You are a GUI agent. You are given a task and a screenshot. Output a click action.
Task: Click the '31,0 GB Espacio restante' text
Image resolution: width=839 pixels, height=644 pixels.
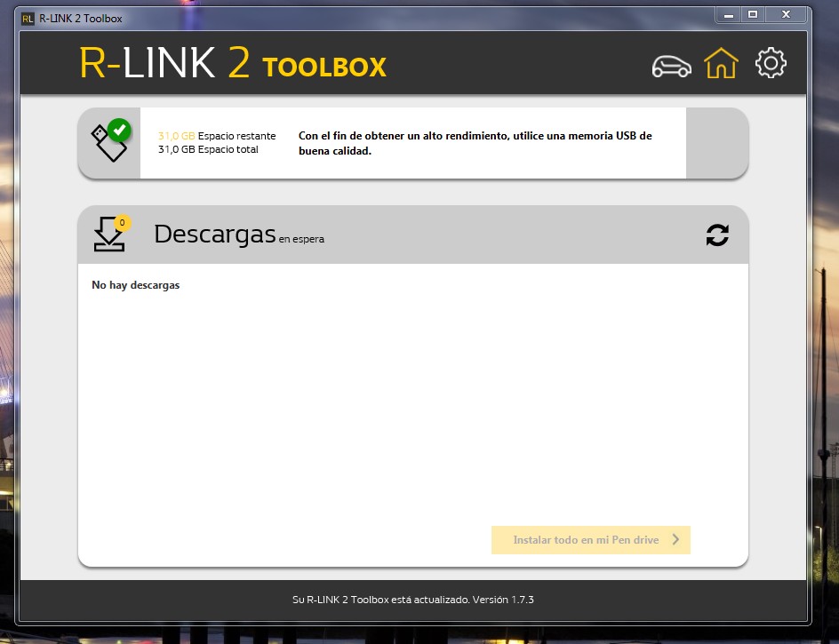(x=217, y=136)
